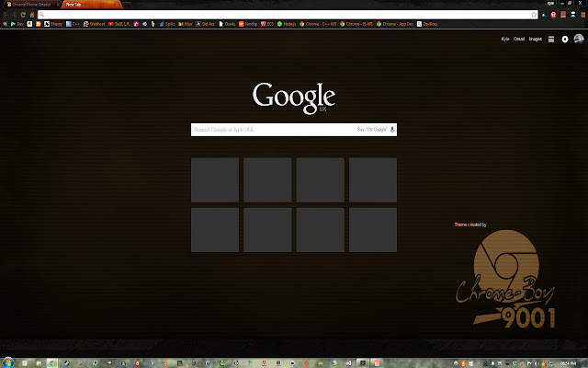Open the Chrome - C++ API bookmark
Screen dimensions: 588x368
pyautogui.click(x=318, y=24)
